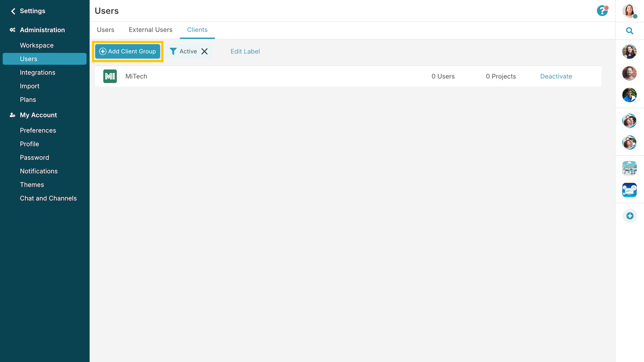Open Themes settings
Viewport: 644px width, 362px height.
pyautogui.click(x=32, y=185)
